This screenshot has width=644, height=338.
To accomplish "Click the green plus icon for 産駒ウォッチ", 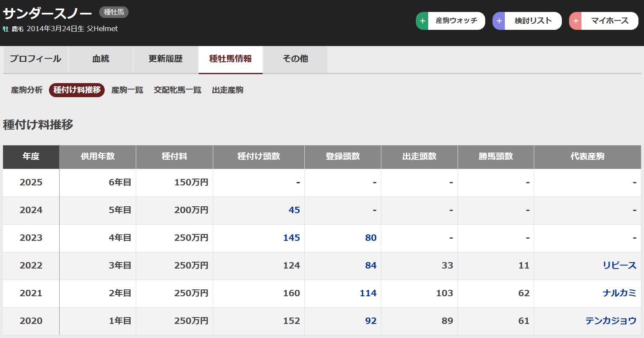I will click(x=422, y=21).
